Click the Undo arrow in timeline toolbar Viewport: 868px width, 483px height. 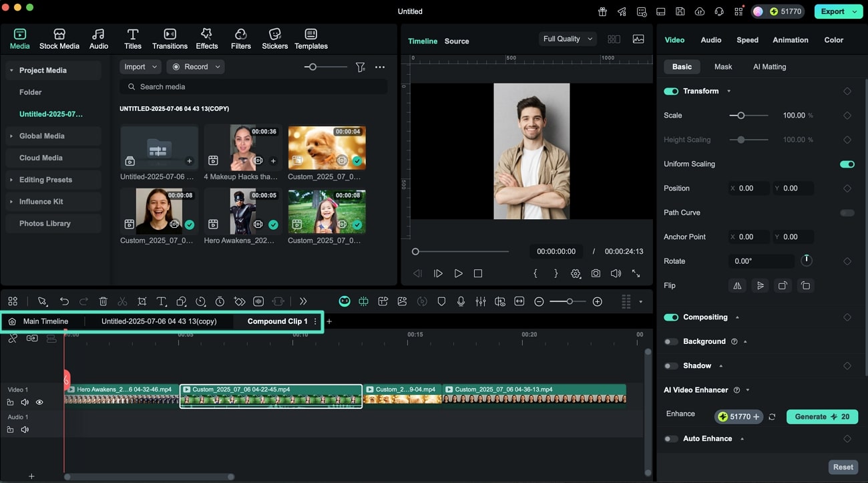pos(64,301)
